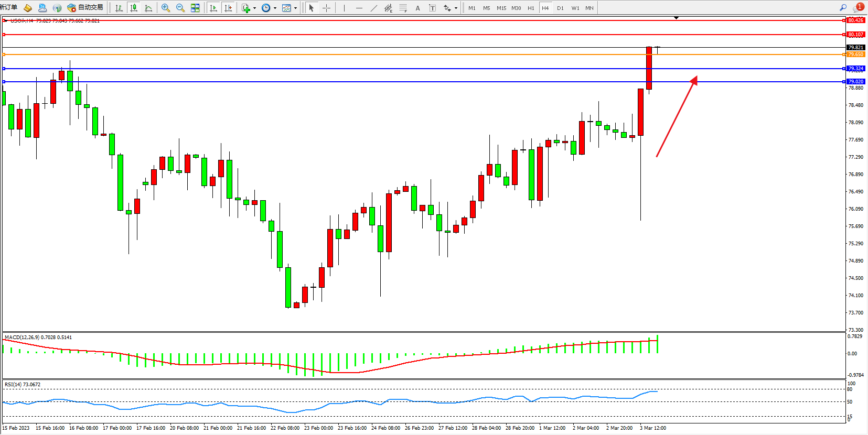Select the Fibonacci retracement tool

point(403,8)
